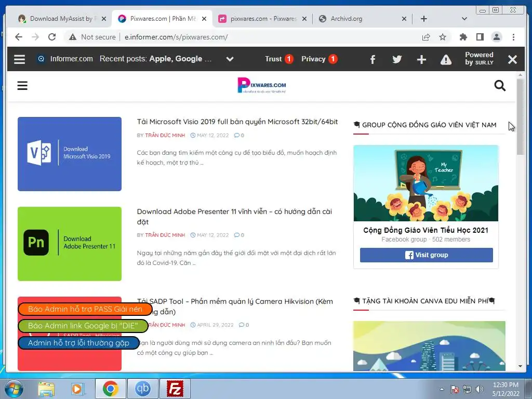This screenshot has height=399, width=532.
Task: Click the scrollbar down arrow
Action: (x=520, y=366)
